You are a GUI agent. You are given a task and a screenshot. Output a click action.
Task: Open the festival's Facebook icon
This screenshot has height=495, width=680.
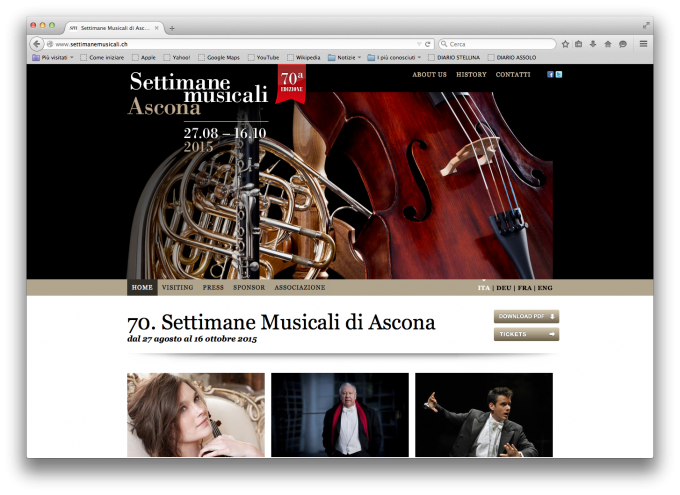[550, 75]
